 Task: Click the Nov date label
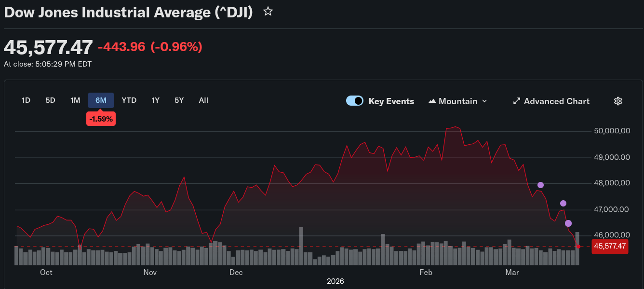[150, 272]
